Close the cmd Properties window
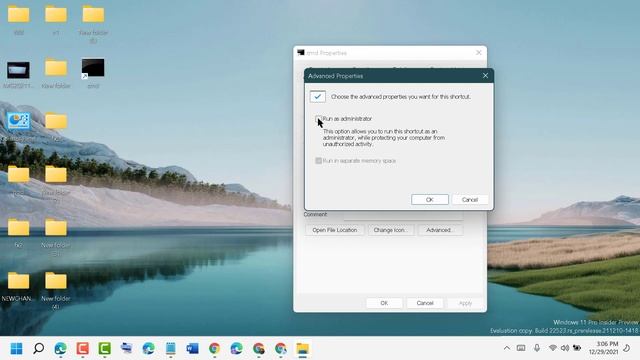Screen dimensions: 640x360 479,53
